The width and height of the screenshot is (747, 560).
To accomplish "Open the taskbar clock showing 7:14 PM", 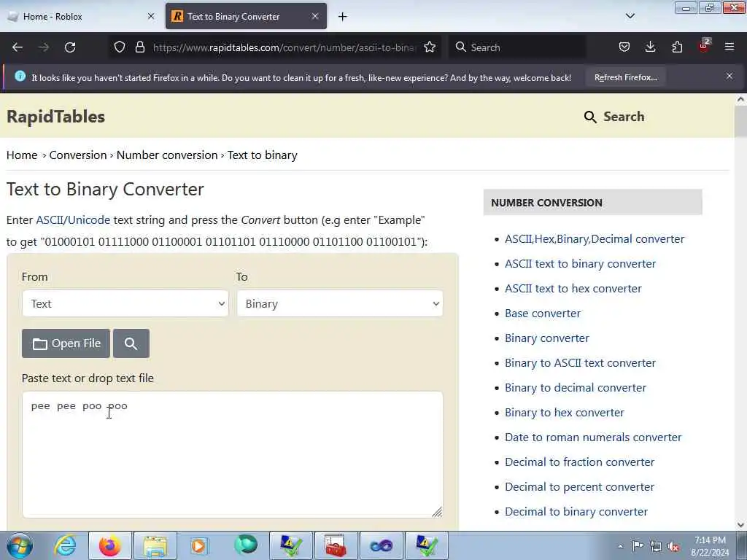I will 710,546.
